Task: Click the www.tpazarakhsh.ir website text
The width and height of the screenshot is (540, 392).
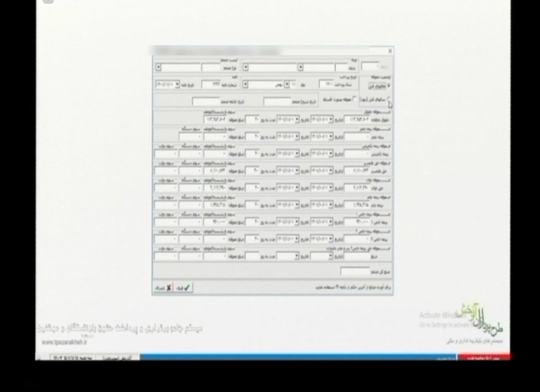Action: (64, 342)
